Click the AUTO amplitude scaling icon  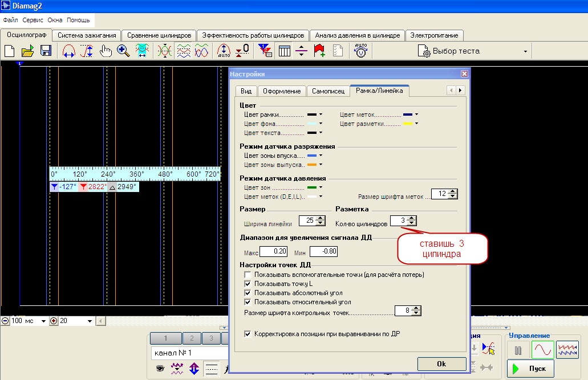tap(224, 51)
